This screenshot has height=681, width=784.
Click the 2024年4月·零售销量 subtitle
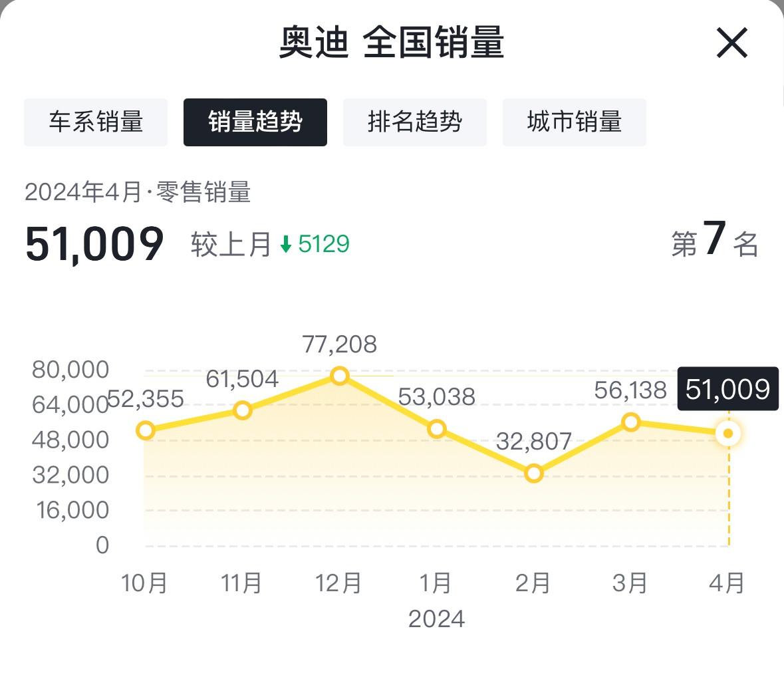tap(138, 193)
